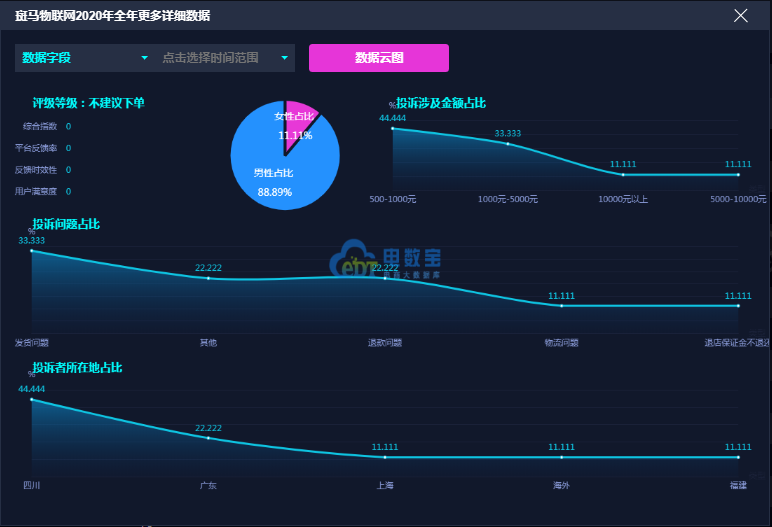Click the 0 value beside 用户满意度
This screenshot has width=772, height=527.
tap(68, 192)
